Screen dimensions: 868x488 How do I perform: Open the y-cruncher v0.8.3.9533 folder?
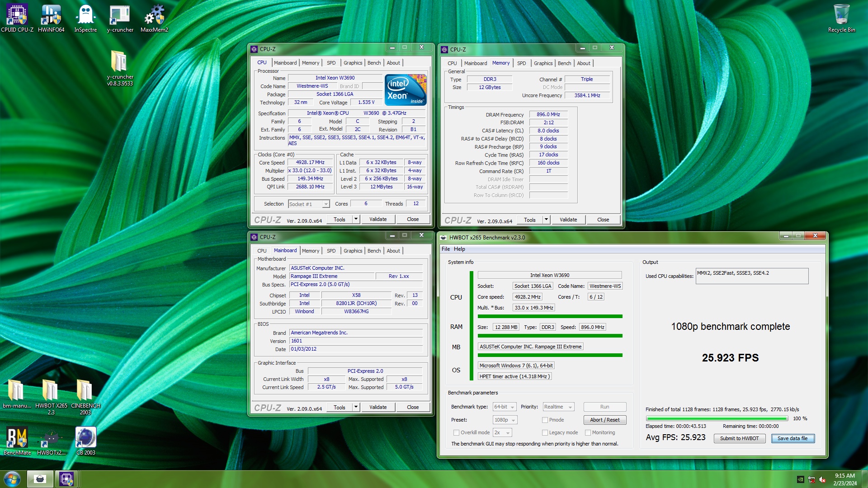(120, 68)
